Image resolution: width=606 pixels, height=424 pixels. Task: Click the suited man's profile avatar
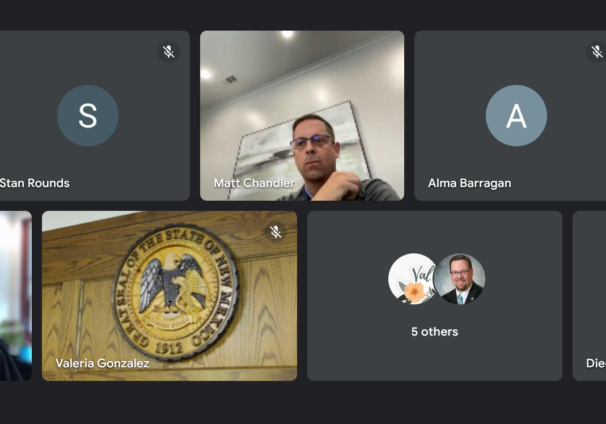point(460,279)
